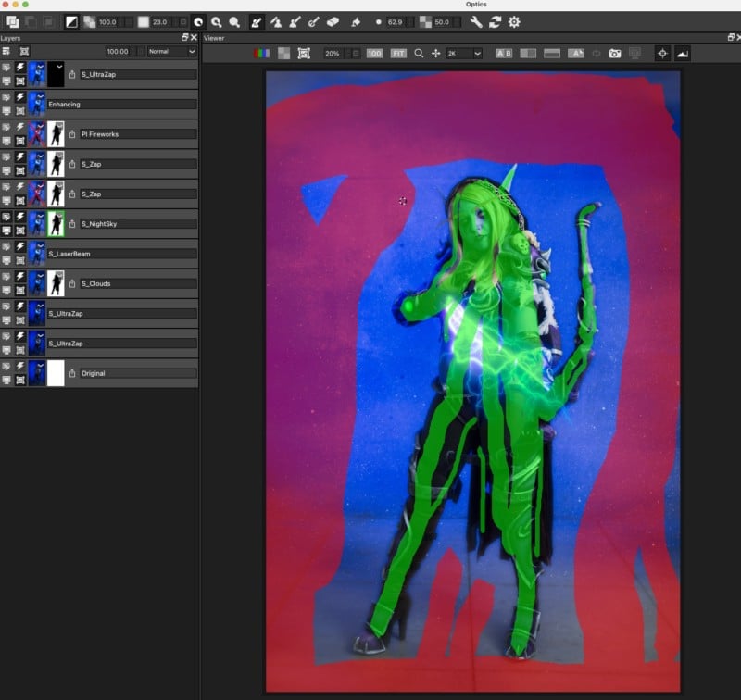Click the frame icon below Layers title
741x700 pixels.
(24, 51)
